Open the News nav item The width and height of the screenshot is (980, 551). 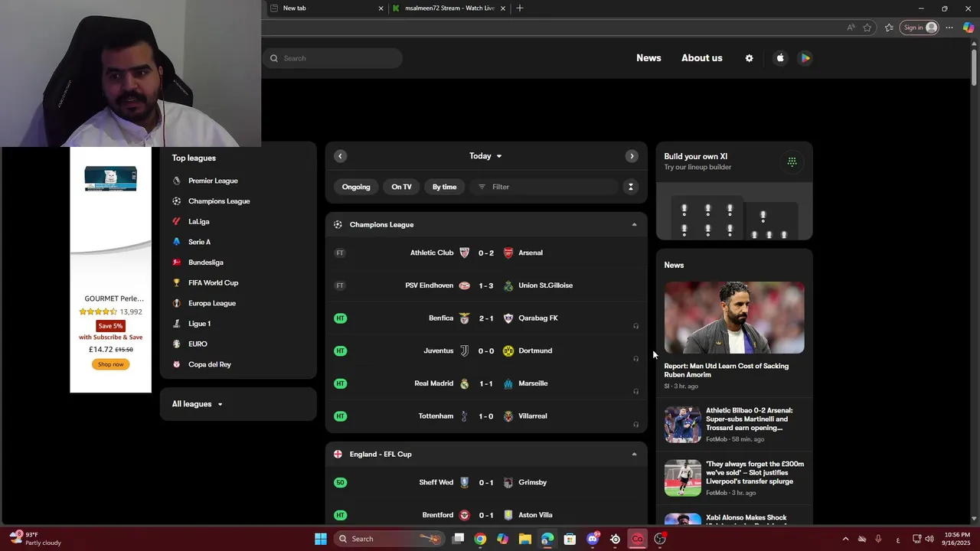(x=648, y=58)
